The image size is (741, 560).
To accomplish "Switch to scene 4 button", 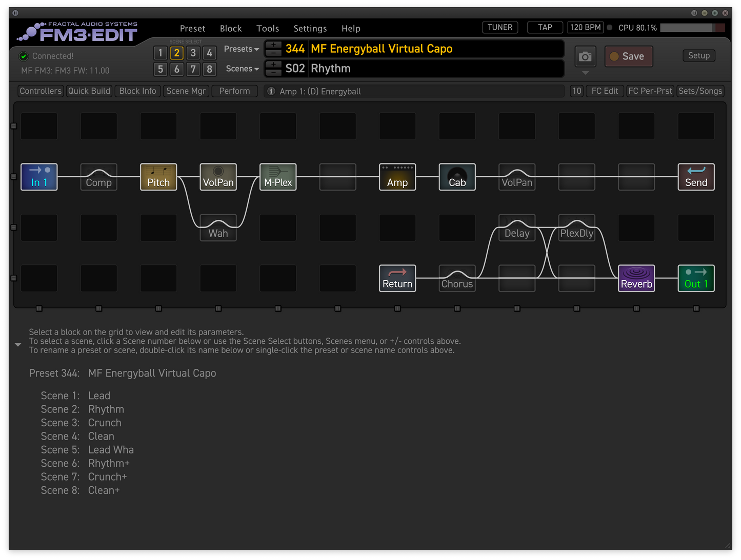I will coord(209,53).
